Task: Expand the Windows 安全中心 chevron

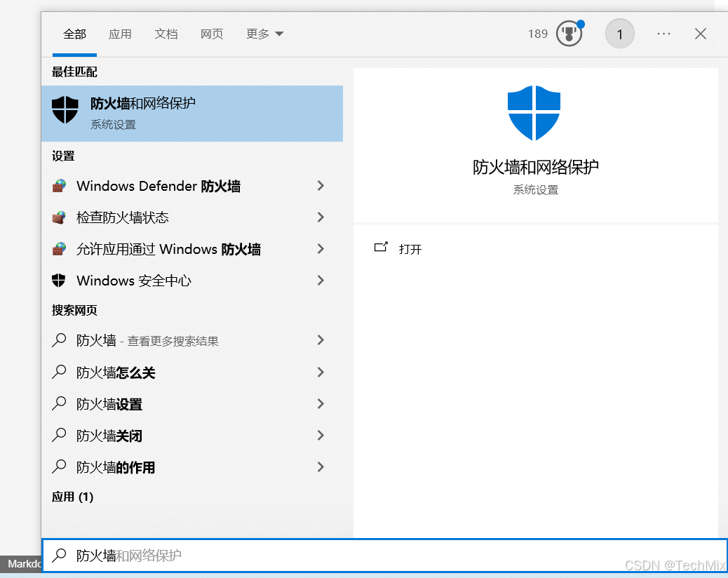Action: point(321,281)
